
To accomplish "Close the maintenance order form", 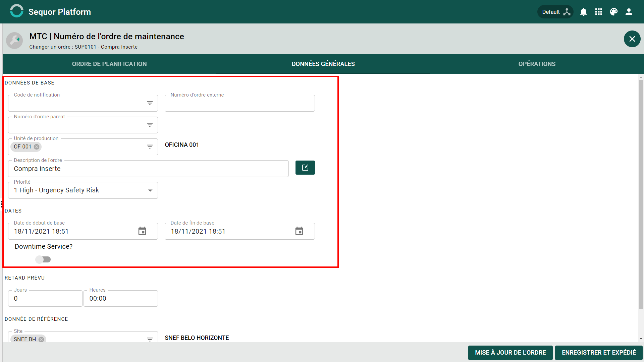I will (x=632, y=39).
